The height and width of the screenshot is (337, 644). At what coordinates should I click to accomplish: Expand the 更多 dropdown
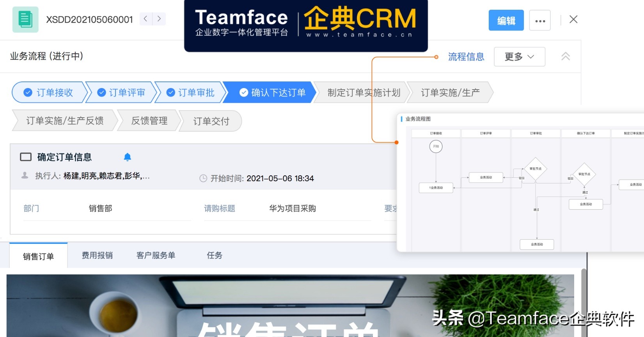pos(519,57)
